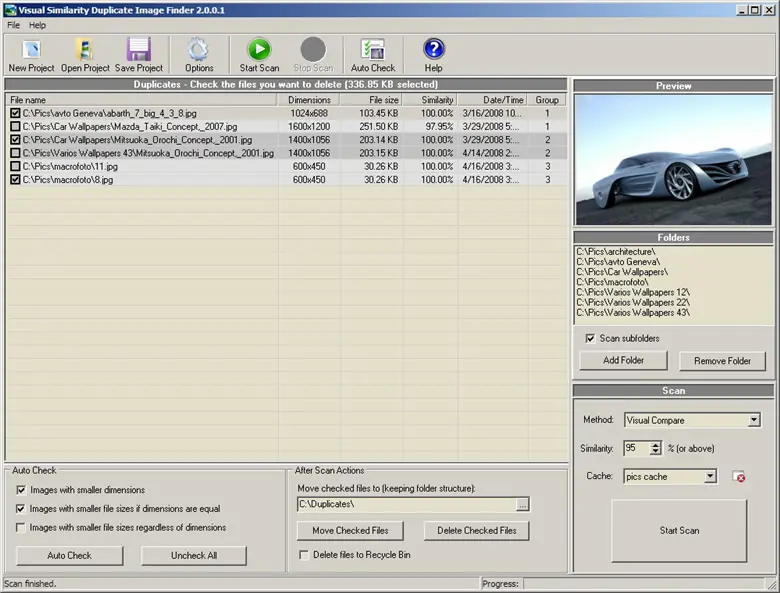Click the application icon in title bar
This screenshot has height=593, width=780.
click(10, 9)
